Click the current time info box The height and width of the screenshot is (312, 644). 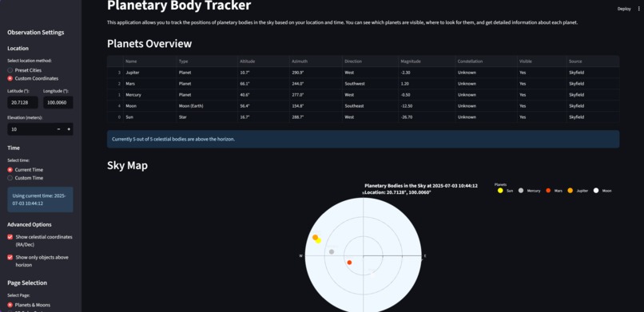(x=40, y=199)
